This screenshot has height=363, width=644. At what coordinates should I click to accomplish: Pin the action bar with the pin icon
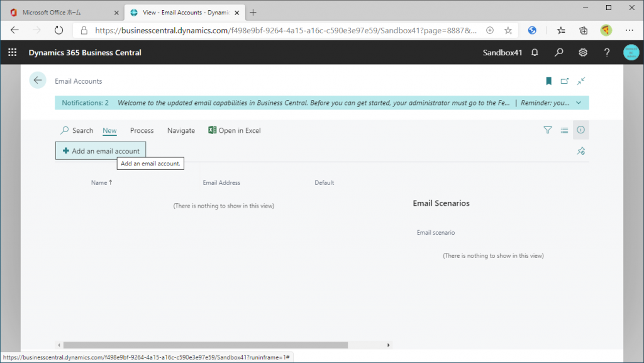pyautogui.click(x=580, y=151)
